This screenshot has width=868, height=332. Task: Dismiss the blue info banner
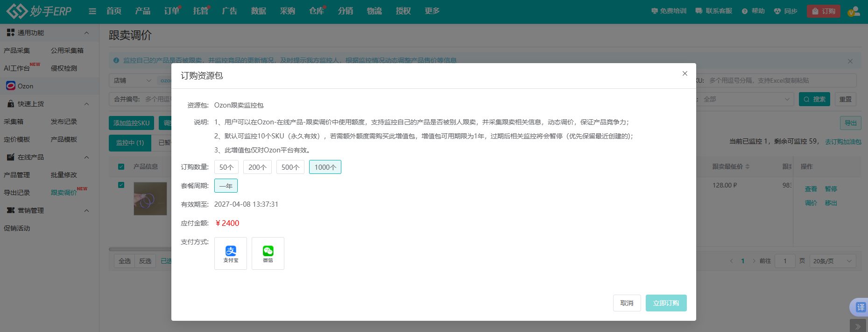pos(850,61)
